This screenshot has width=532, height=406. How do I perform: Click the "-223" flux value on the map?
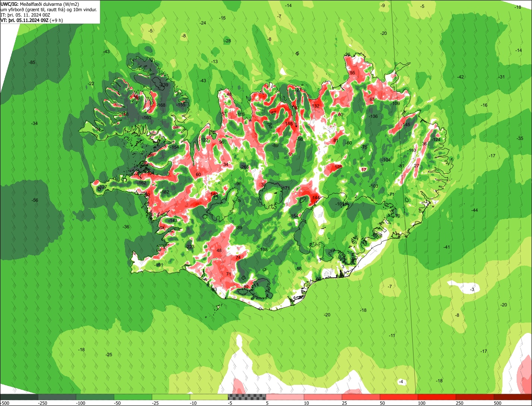(190, 247)
